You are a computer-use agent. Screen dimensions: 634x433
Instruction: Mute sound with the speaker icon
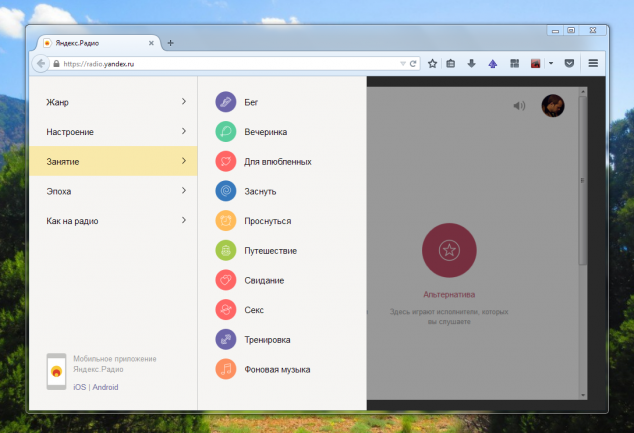pos(519,106)
